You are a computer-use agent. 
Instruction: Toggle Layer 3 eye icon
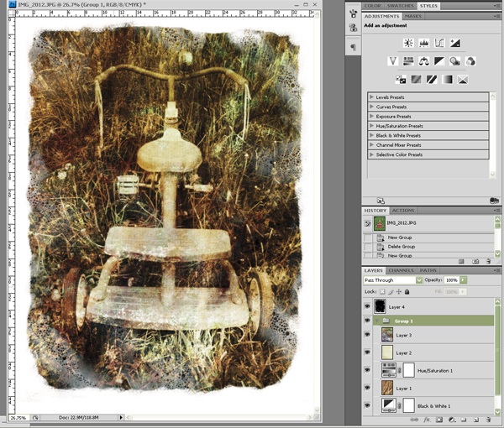pos(367,335)
